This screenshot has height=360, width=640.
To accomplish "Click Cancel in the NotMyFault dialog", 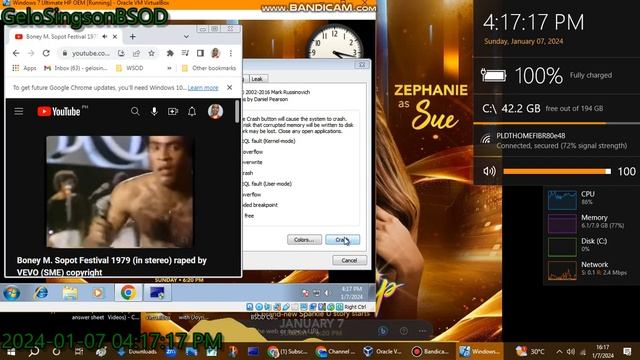I will (x=349, y=260).
